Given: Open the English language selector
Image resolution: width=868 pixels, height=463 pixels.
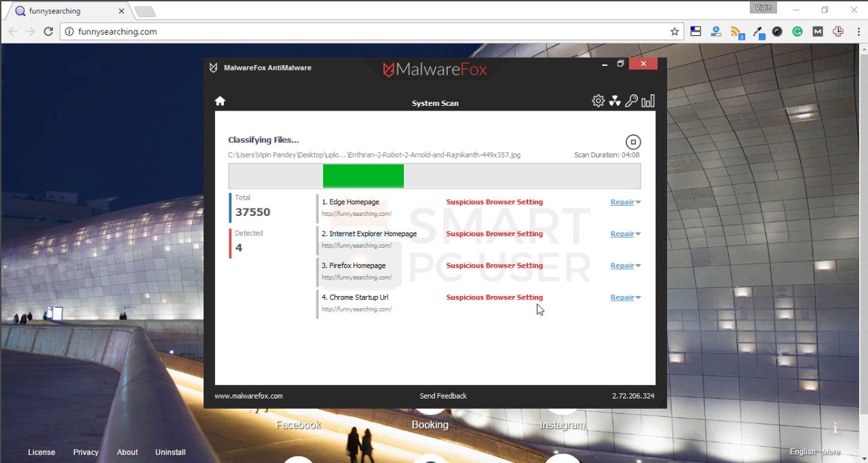Looking at the screenshot, I should [x=803, y=452].
